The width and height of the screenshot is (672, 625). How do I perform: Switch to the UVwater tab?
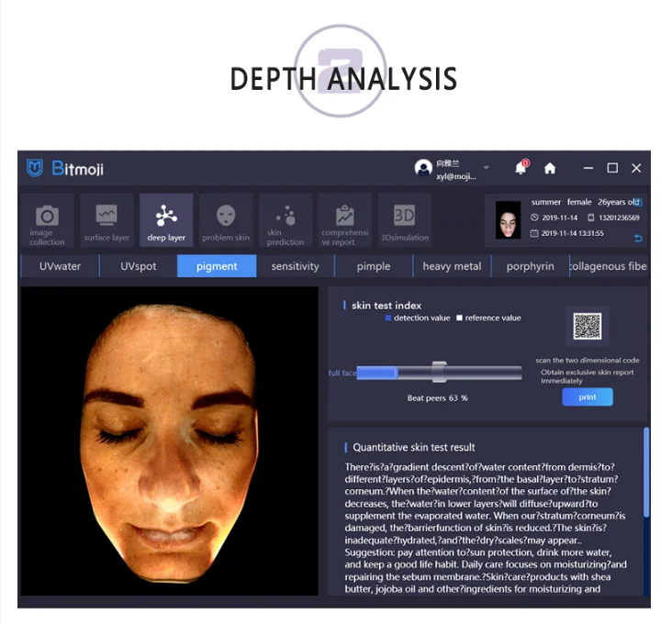[60, 266]
